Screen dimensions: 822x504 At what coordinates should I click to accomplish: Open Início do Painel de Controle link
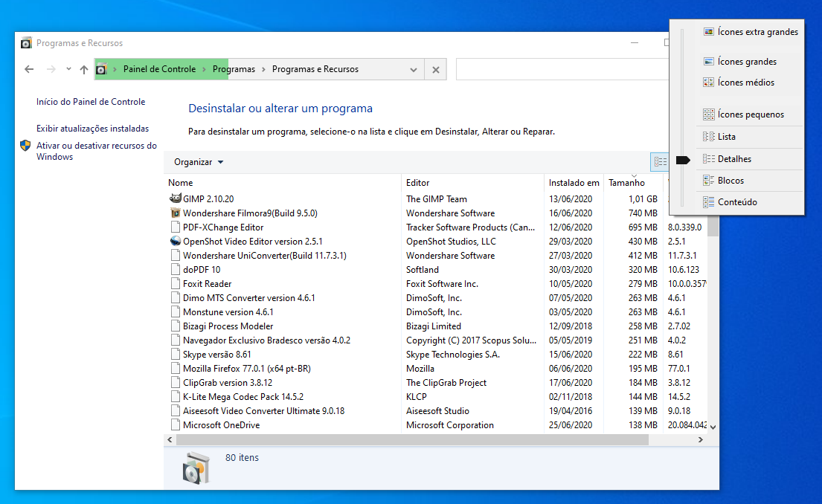91,102
